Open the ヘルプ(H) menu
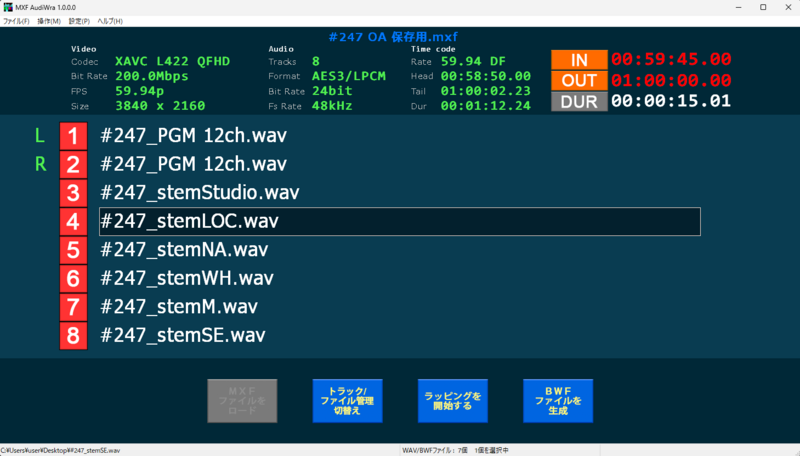 click(110, 21)
